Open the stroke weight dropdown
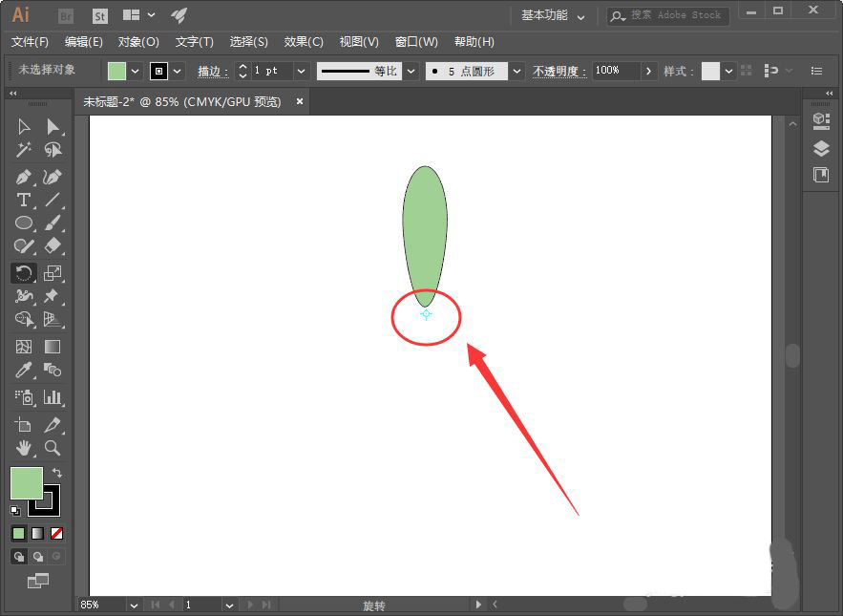This screenshot has height=616, width=843. pyautogui.click(x=302, y=71)
